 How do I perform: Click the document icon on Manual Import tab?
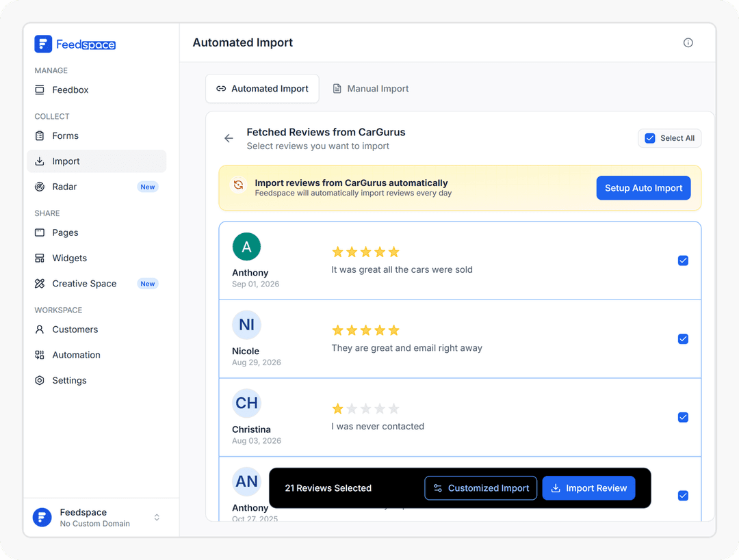click(337, 88)
